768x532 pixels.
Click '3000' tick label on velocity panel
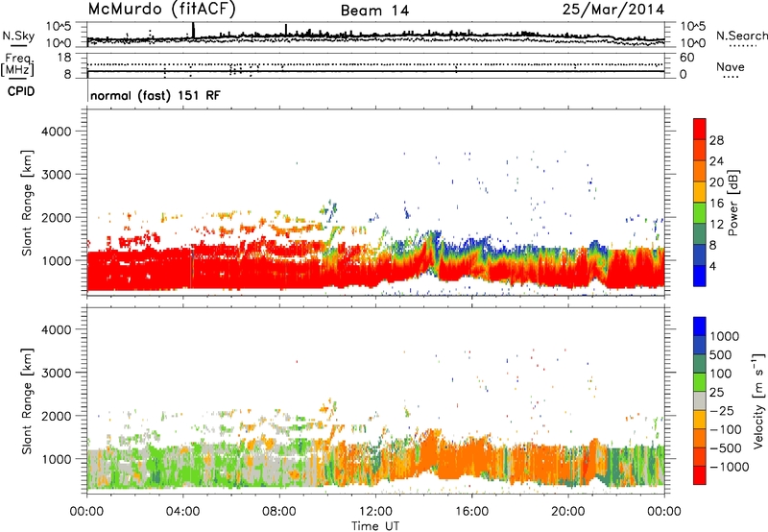point(56,373)
